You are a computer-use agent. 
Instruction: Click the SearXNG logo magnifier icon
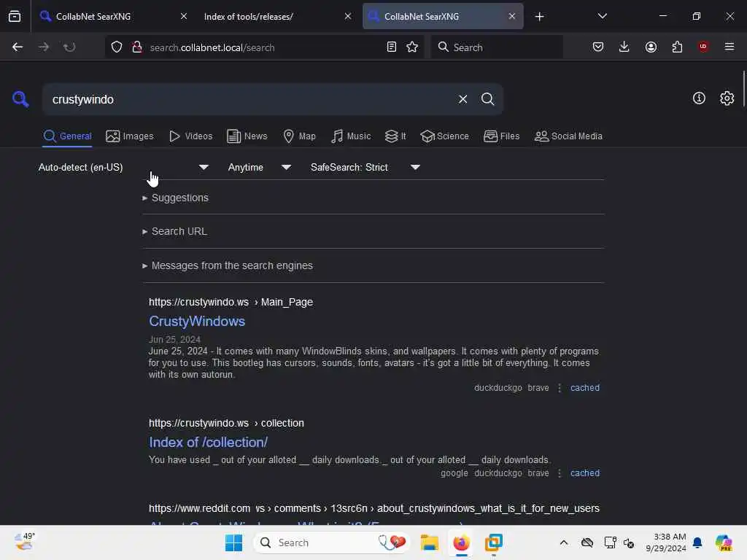point(20,99)
